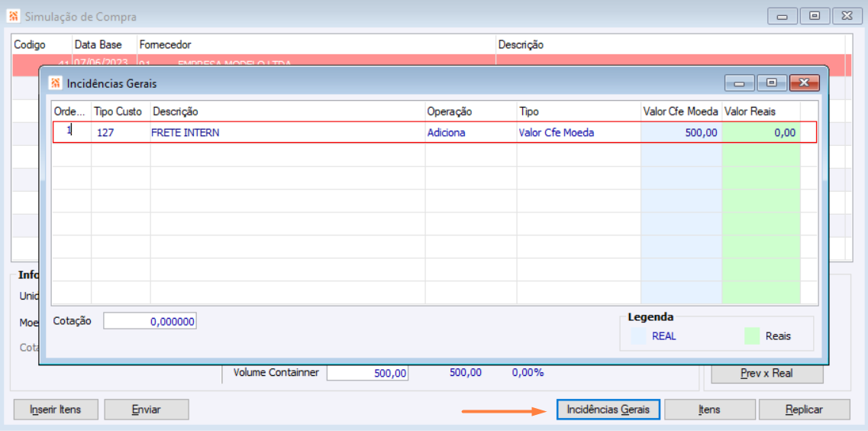
Task: Click the Descrição header in Incidências Gerais
Action: tap(287, 112)
